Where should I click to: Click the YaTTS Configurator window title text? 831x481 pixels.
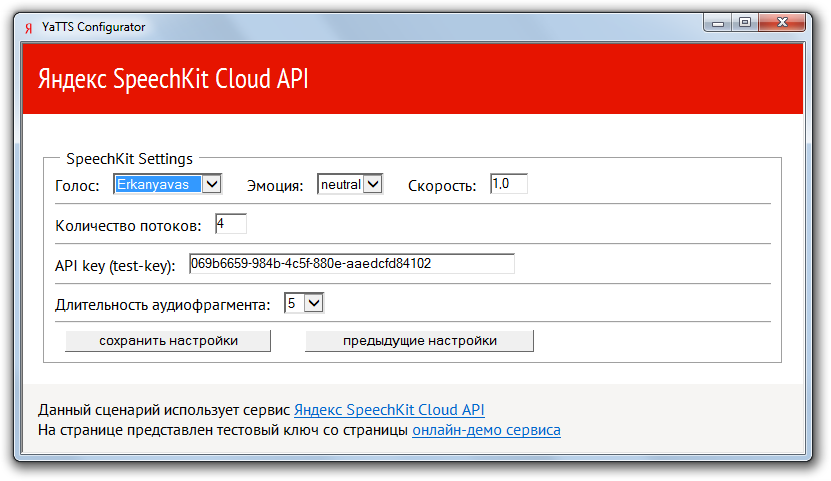point(93,27)
